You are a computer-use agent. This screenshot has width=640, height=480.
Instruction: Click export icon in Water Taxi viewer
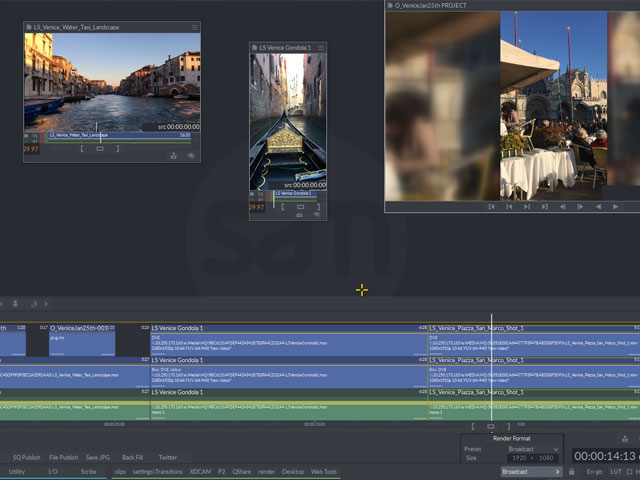click(x=173, y=156)
